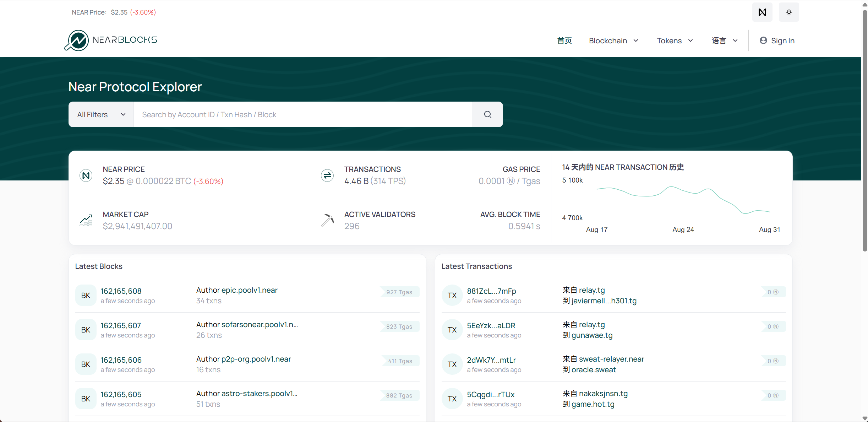Click the 0.5941 s block time value

[524, 226]
